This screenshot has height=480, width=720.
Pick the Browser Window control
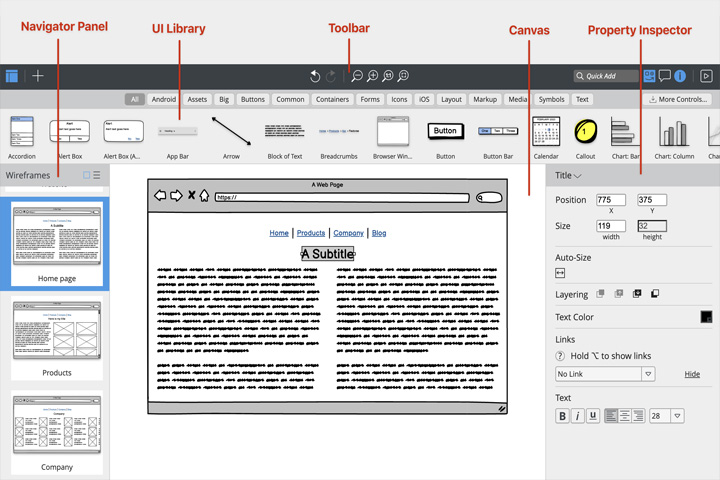(x=393, y=137)
